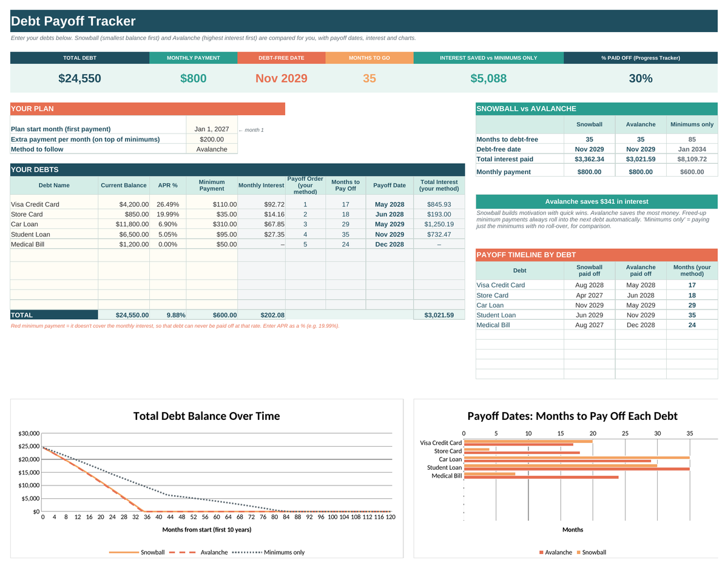Click the Minimums only legend entry in line chart

click(268, 552)
